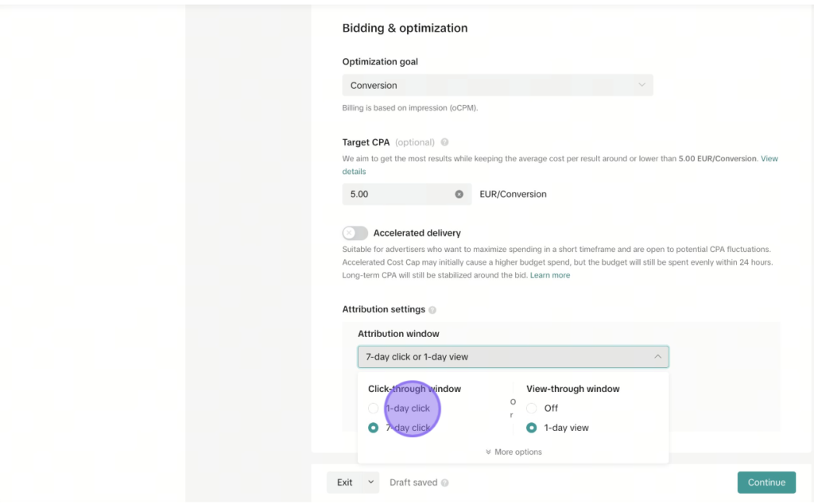Click the Target CPA help icon
814x504 pixels.
[x=444, y=142]
